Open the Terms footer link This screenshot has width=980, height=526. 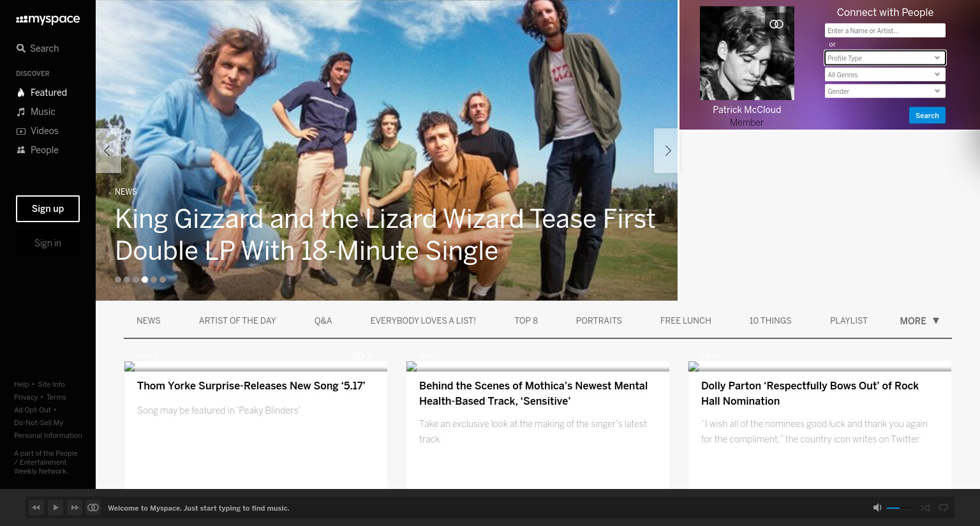56,397
